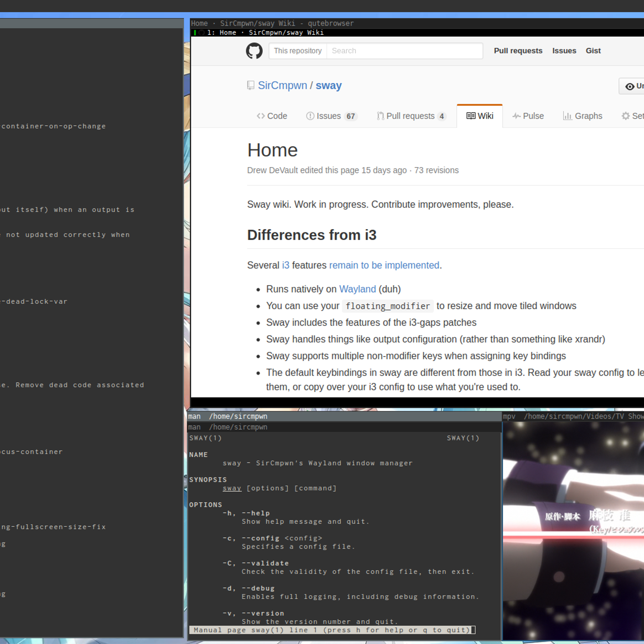This screenshot has width=644, height=644.
Task: Click 'Home' wiki page heading
Action: pos(272,150)
